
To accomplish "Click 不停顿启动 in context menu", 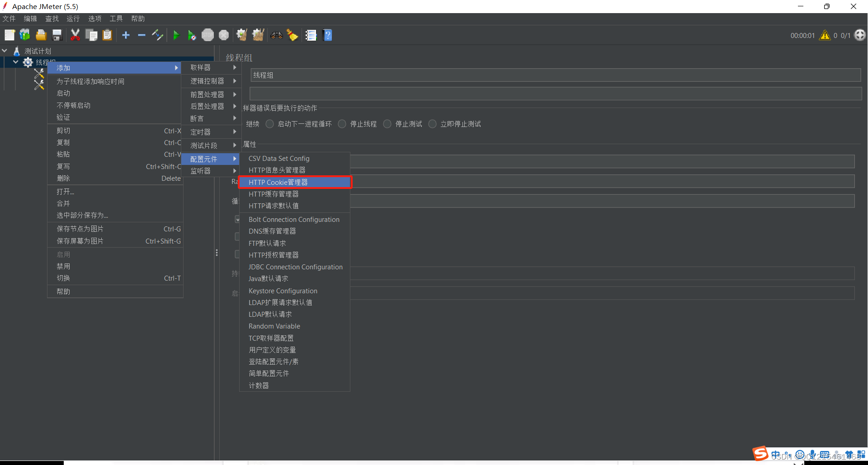I will (115, 105).
